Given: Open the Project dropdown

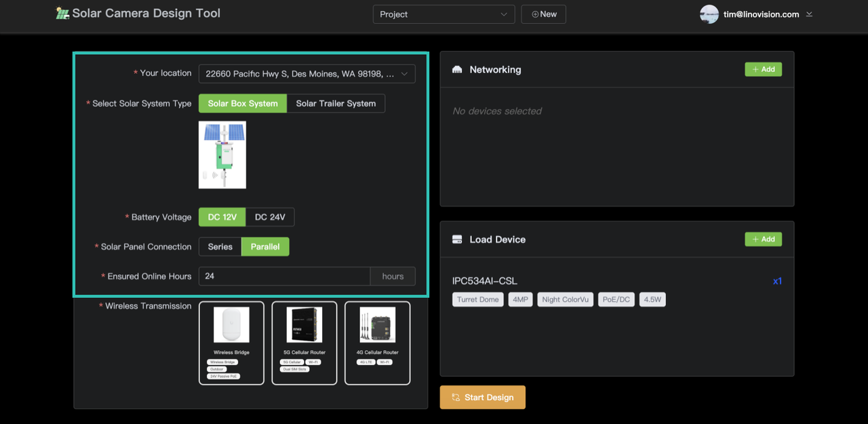Looking at the screenshot, I should pyautogui.click(x=443, y=14).
